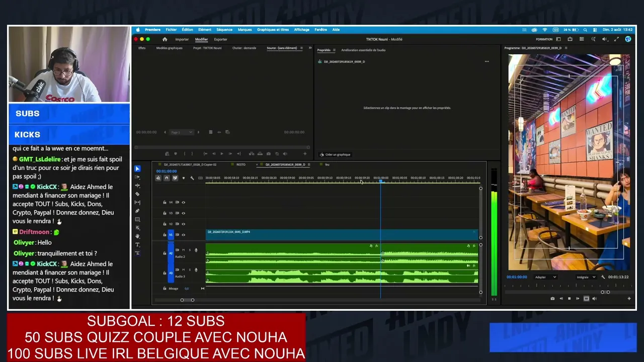This screenshot has height=362, width=644.
Task: Open the Fichier menu
Action: tap(171, 30)
